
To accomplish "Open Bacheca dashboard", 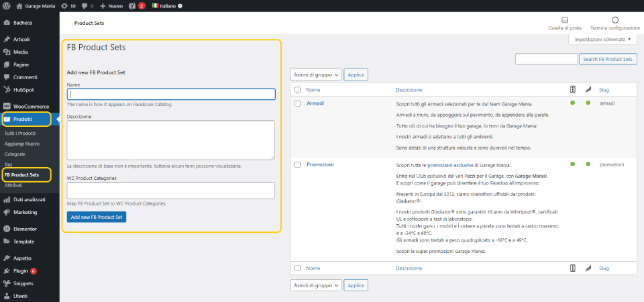I will pyautogui.click(x=23, y=23).
